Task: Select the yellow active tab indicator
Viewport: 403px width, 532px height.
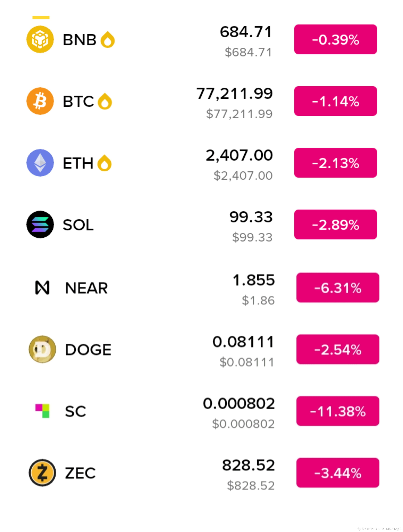Action: tap(41, 17)
